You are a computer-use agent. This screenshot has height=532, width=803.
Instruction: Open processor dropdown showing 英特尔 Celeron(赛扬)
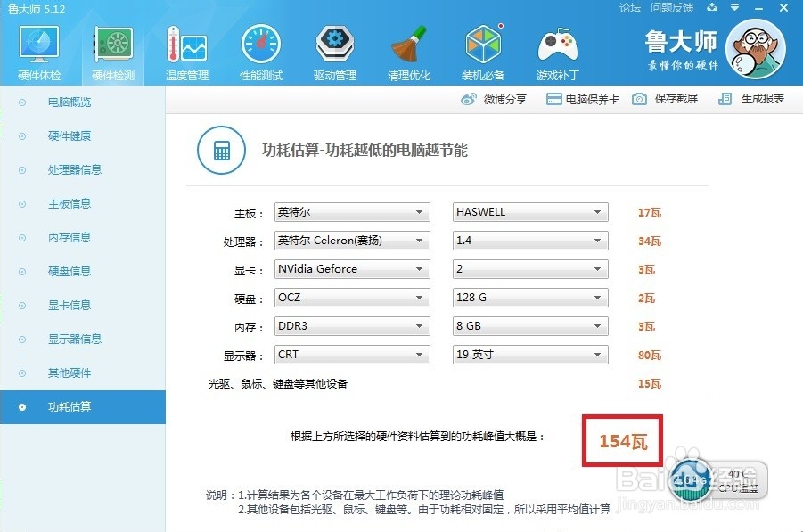(352, 241)
